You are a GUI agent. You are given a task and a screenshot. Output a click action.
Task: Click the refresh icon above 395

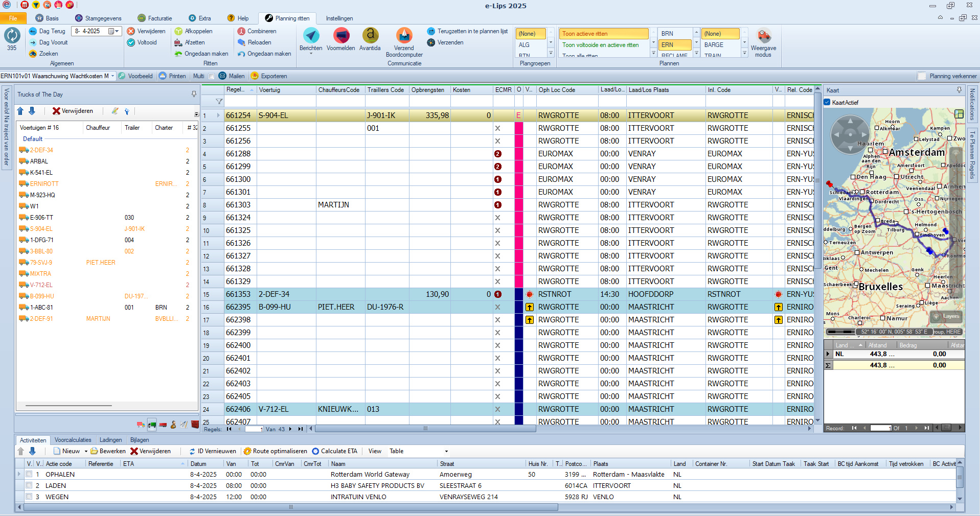12,35
